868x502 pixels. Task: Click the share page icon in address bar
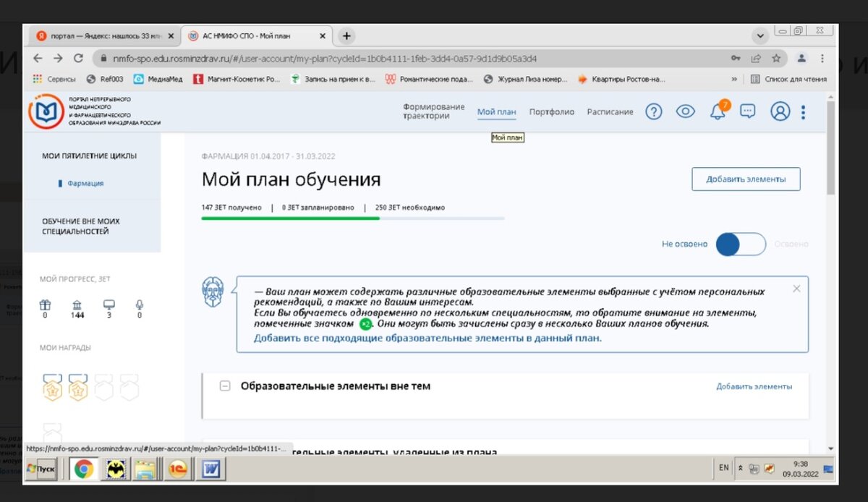[756, 59]
